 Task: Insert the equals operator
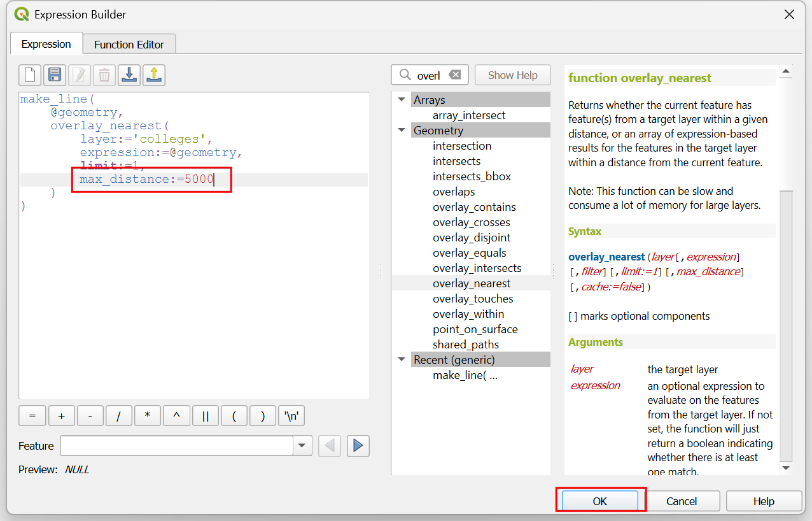tap(32, 416)
